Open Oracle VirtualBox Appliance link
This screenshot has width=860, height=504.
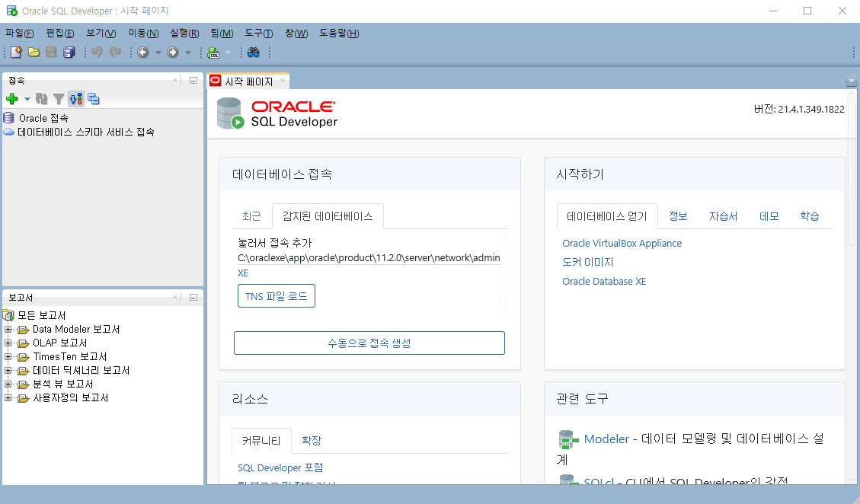[x=622, y=243]
